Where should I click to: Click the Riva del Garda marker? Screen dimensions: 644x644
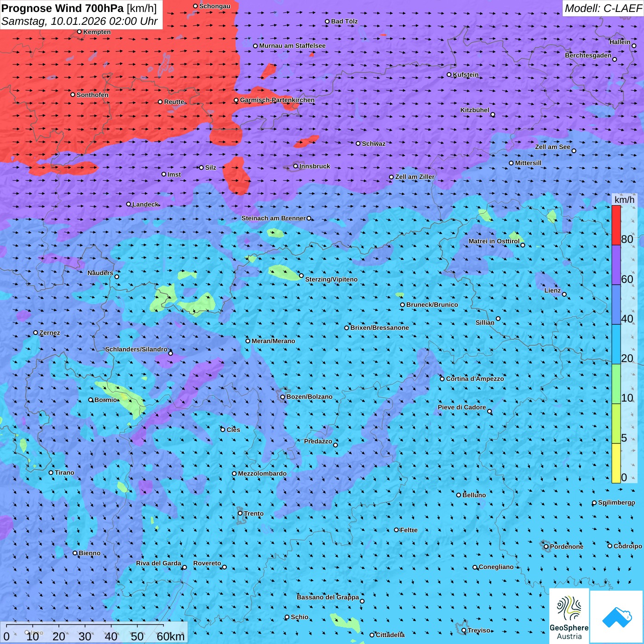click(x=184, y=567)
